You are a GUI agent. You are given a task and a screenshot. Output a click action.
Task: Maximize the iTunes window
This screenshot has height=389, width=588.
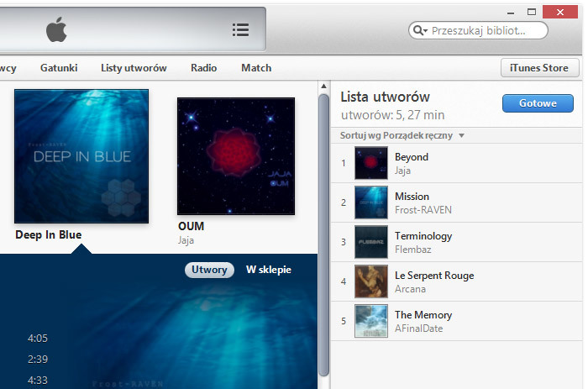point(532,12)
